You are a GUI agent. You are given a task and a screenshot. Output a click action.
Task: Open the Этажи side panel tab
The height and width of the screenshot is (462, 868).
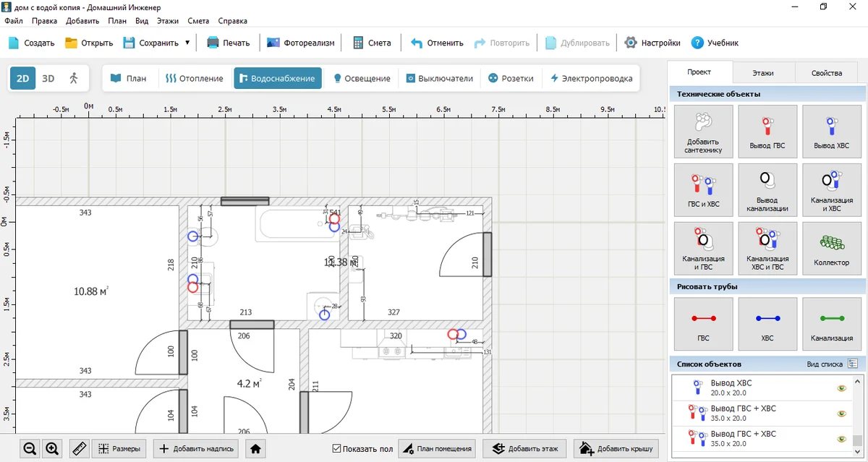coord(763,73)
